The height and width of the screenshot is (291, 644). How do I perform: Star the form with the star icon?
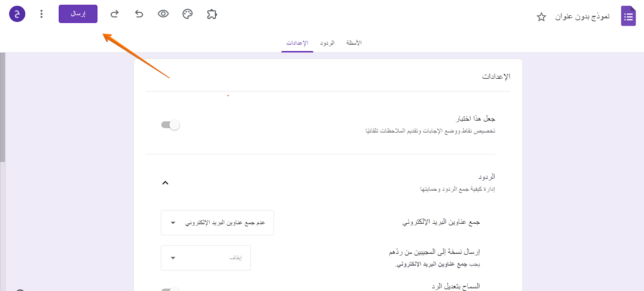(x=541, y=17)
